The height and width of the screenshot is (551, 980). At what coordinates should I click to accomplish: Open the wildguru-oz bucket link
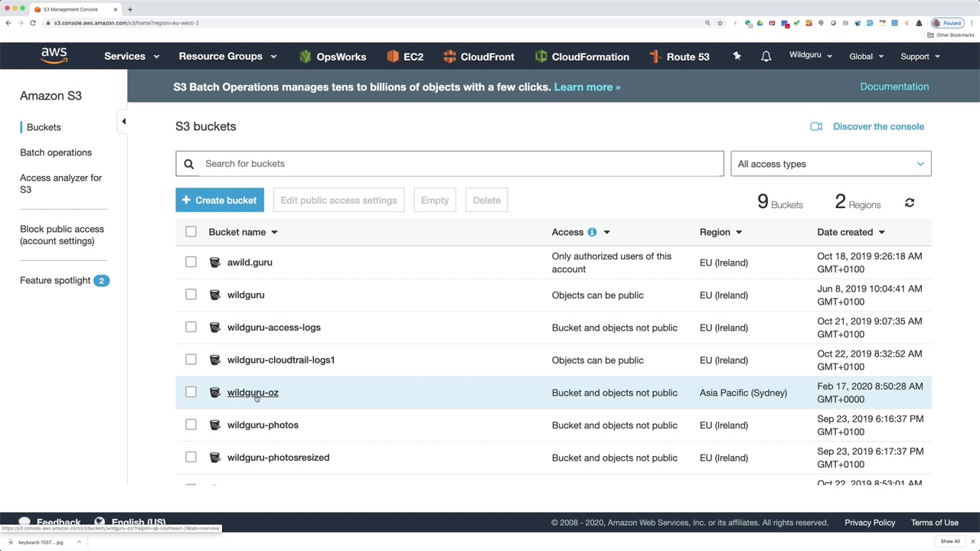coord(253,393)
